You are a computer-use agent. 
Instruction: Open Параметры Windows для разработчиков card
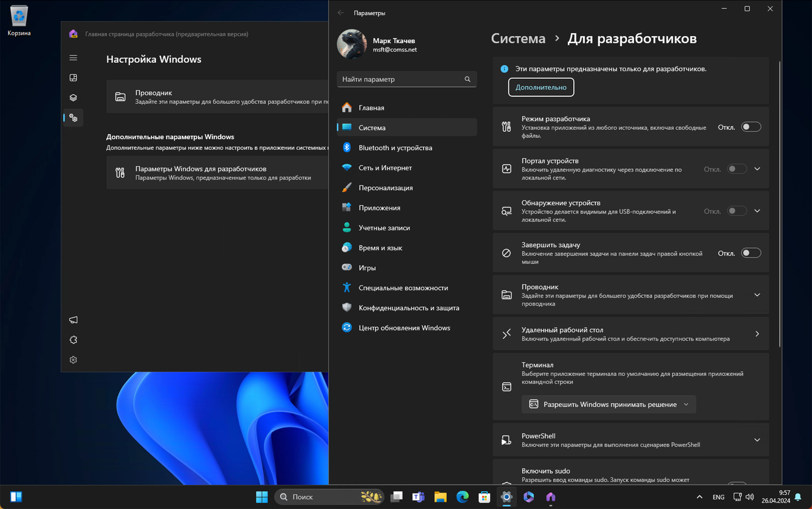coord(217,173)
